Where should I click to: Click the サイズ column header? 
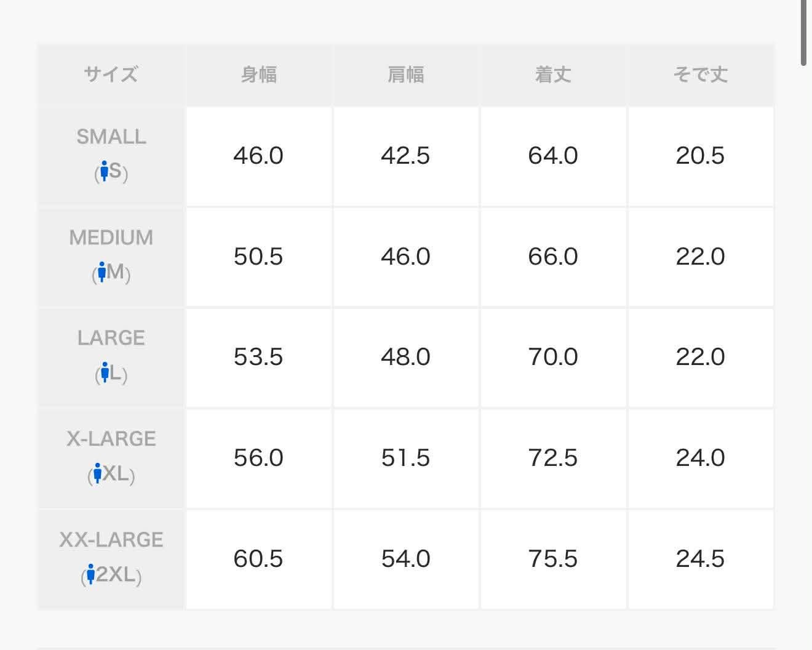point(111,75)
